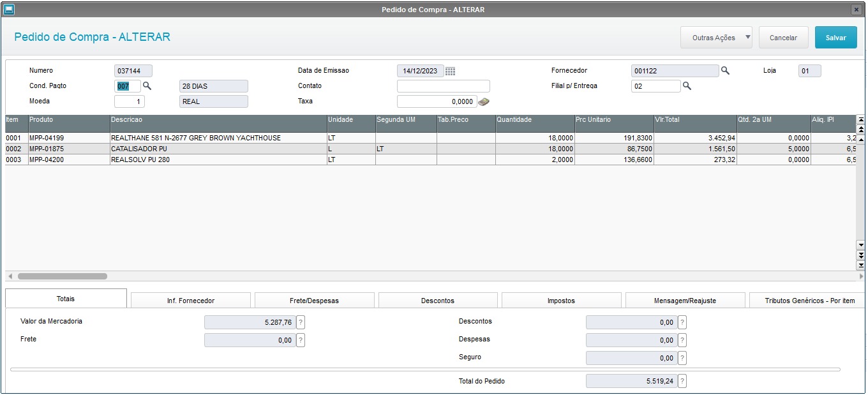The height and width of the screenshot is (395, 868).
Task: Click help icon next to Total do Pedido
Action: 682,382
